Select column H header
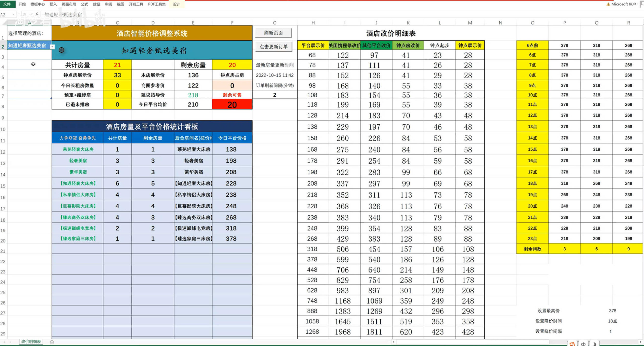 [313, 23]
